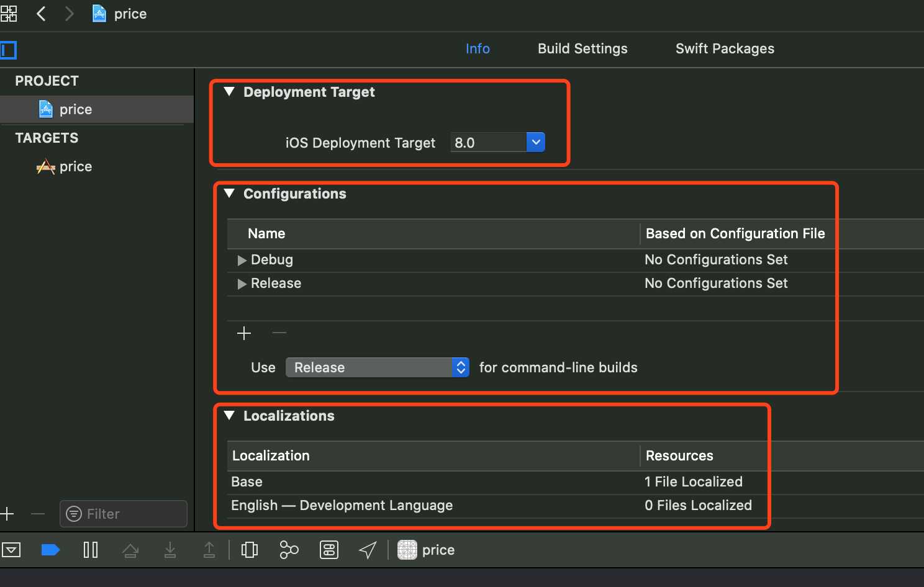Click the Step Out debug button
Viewport: 924px width, 587px height.
pos(209,550)
